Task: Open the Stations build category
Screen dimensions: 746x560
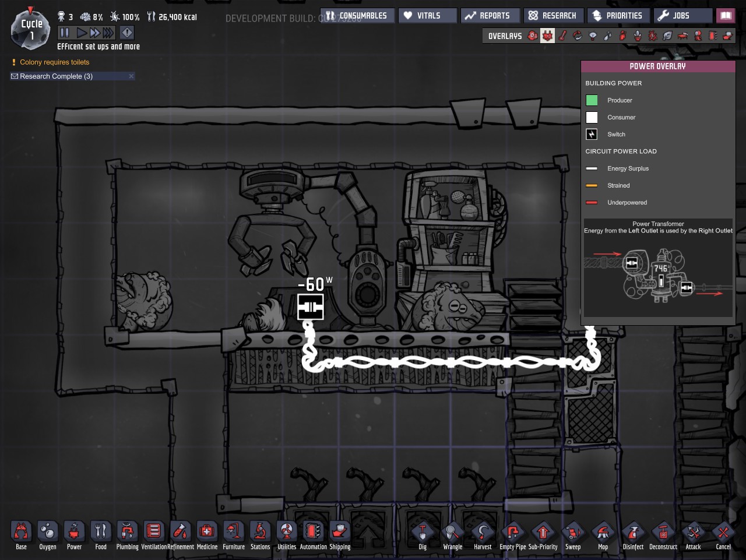Action: pos(260,536)
